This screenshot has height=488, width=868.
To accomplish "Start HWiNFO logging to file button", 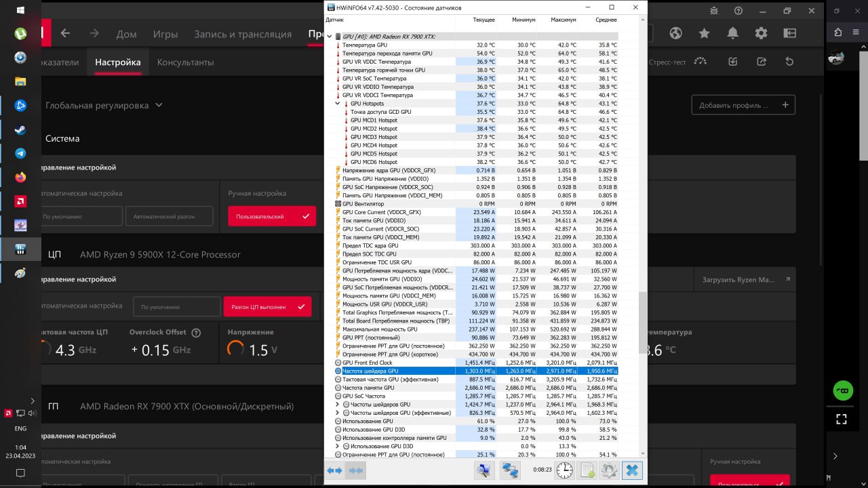I will (587, 470).
